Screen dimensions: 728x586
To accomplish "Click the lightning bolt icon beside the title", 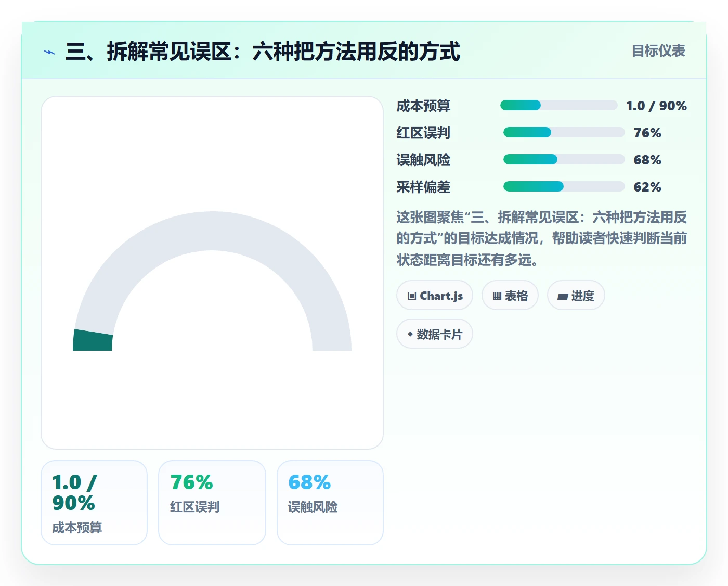I will 49,52.
